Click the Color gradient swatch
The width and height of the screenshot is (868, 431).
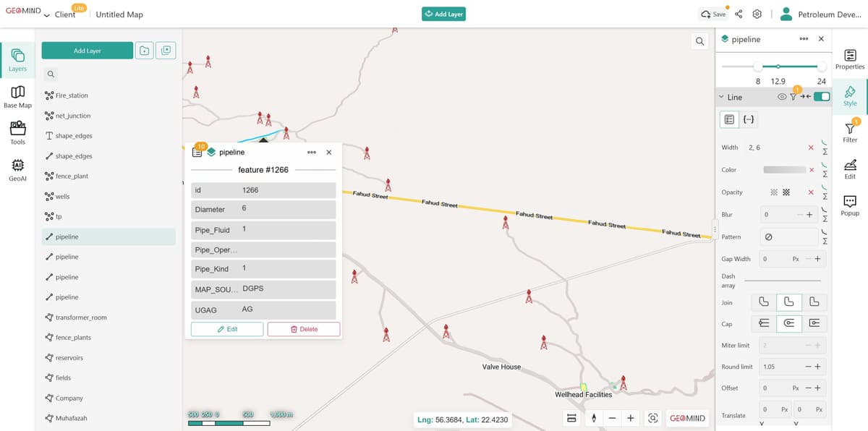tap(785, 170)
